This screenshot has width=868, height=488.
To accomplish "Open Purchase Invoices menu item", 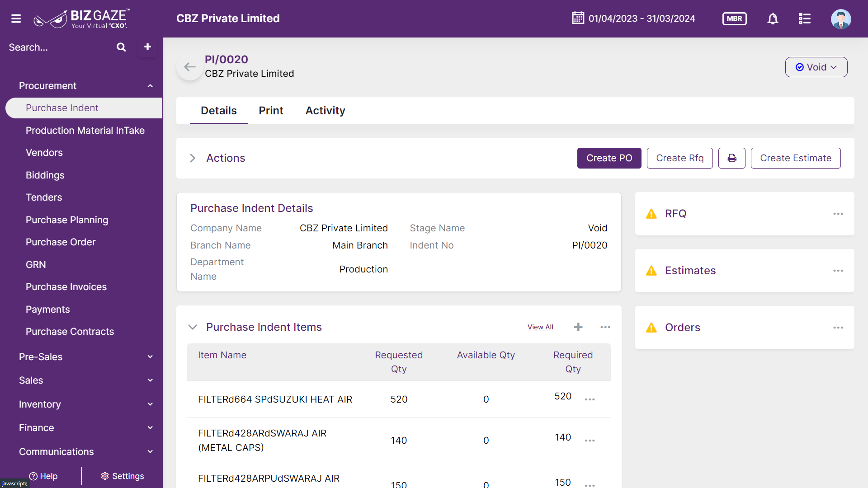I will tap(66, 287).
